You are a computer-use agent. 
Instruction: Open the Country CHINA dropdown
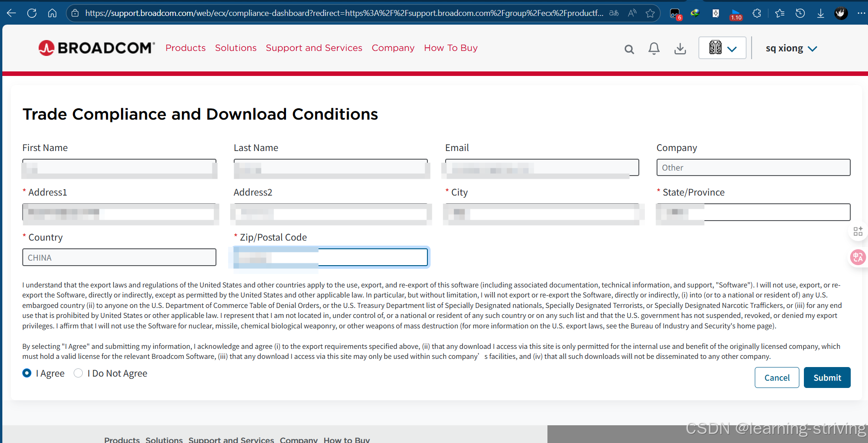pos(119,257)
